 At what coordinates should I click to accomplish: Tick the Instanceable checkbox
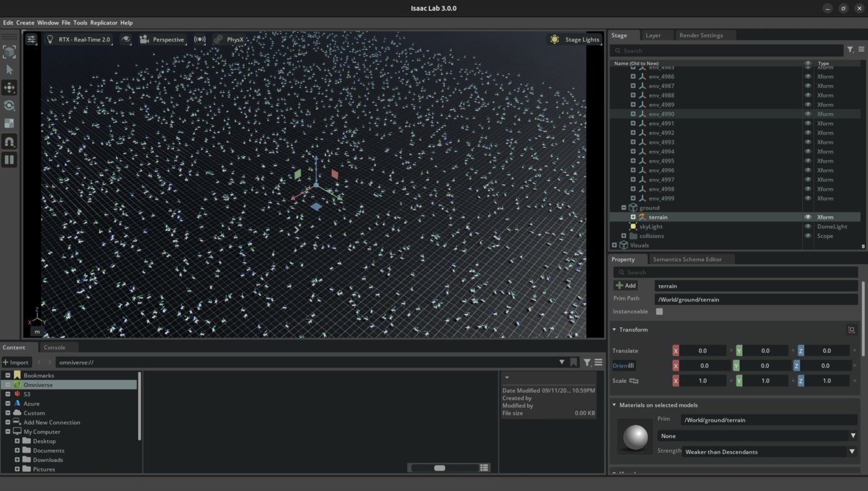(x=659, y=311)
